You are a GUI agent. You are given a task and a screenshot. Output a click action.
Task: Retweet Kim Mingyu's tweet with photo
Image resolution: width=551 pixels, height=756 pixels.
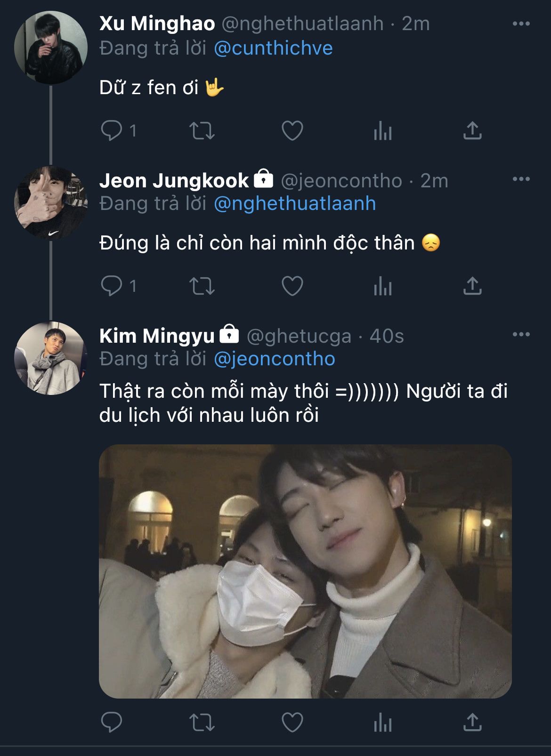202,722
